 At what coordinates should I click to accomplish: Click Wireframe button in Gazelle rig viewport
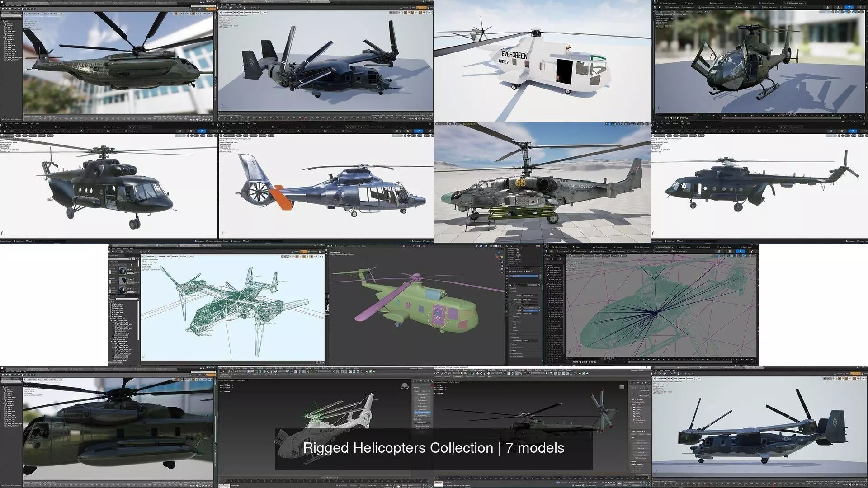[589, 256]
